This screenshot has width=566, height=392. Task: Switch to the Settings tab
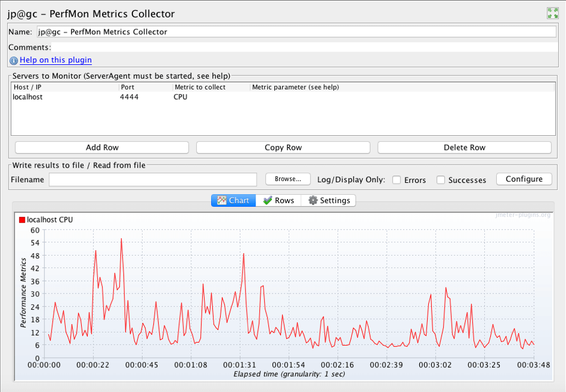pyautogui.click(x=328, y=200)
